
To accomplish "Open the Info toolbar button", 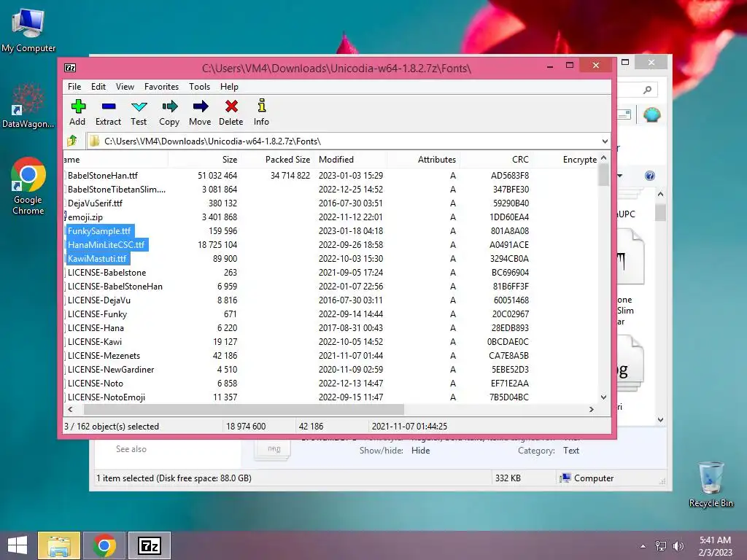I will (261, 113).
